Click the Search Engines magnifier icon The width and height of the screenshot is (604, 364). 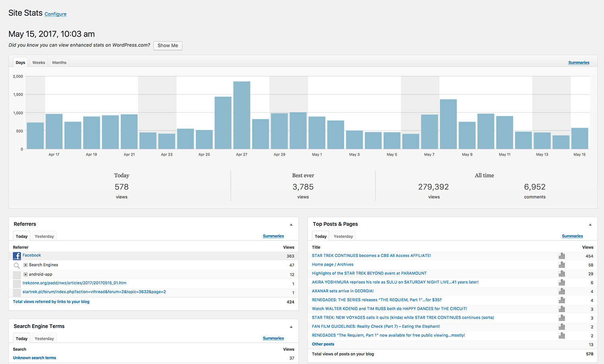(17, 265)
